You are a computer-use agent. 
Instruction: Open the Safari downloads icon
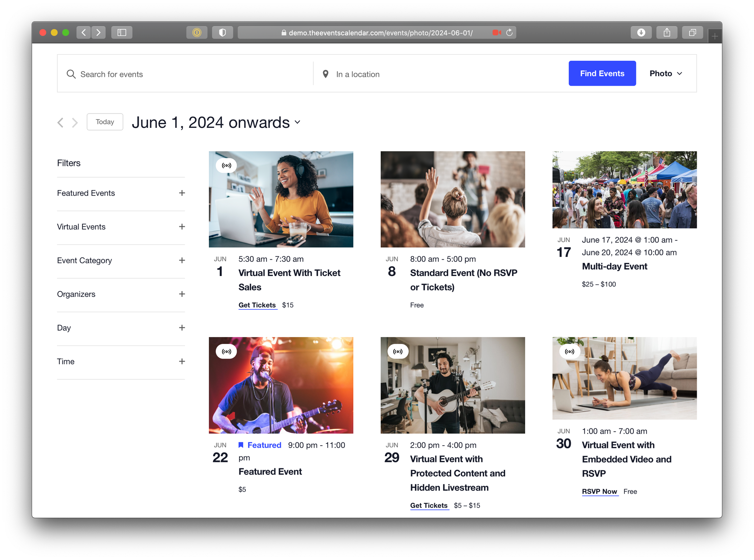pos(641,33)
